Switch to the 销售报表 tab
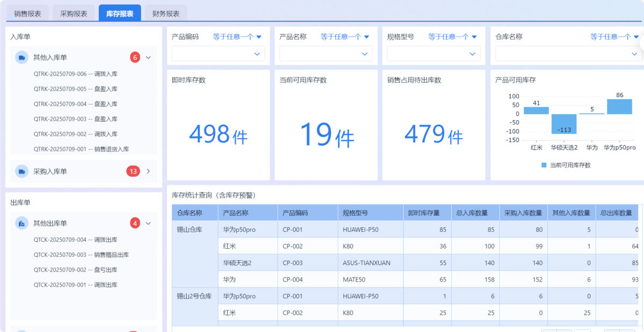This screenshot has width=644, height=332. point(27,13)
